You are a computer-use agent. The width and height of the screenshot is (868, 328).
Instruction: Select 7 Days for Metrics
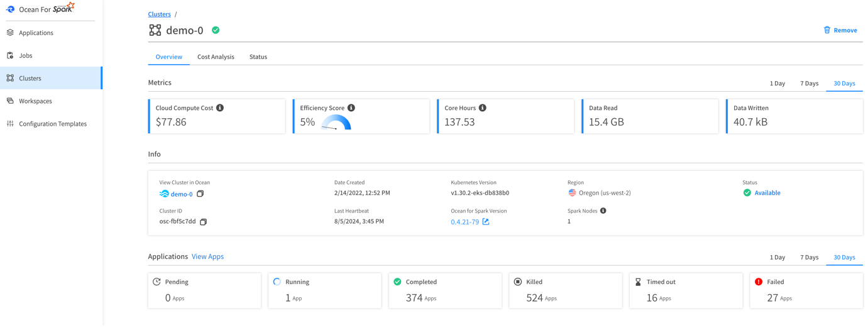pyautogui.click(x=810, y=83)
